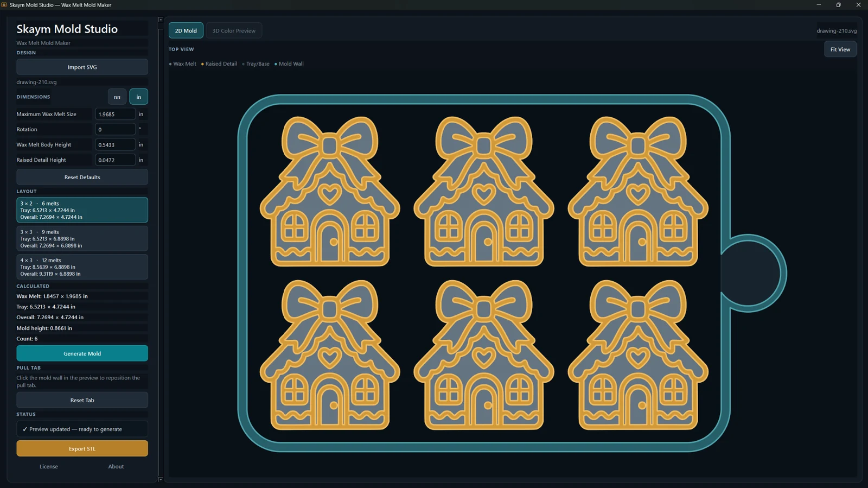Click the Skaym Mold Studio title bar icon

tap(4, 5)
